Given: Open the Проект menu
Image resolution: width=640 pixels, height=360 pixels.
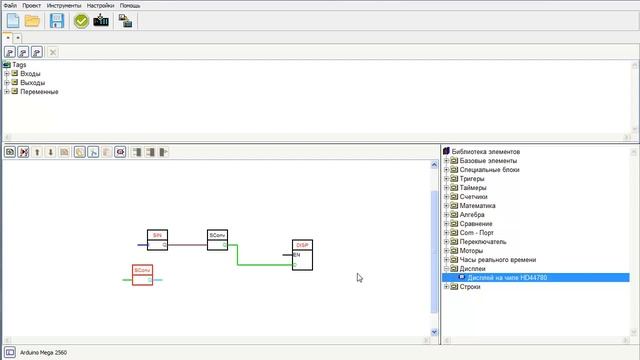Looking at the screenshot, I should coord(31,5).
